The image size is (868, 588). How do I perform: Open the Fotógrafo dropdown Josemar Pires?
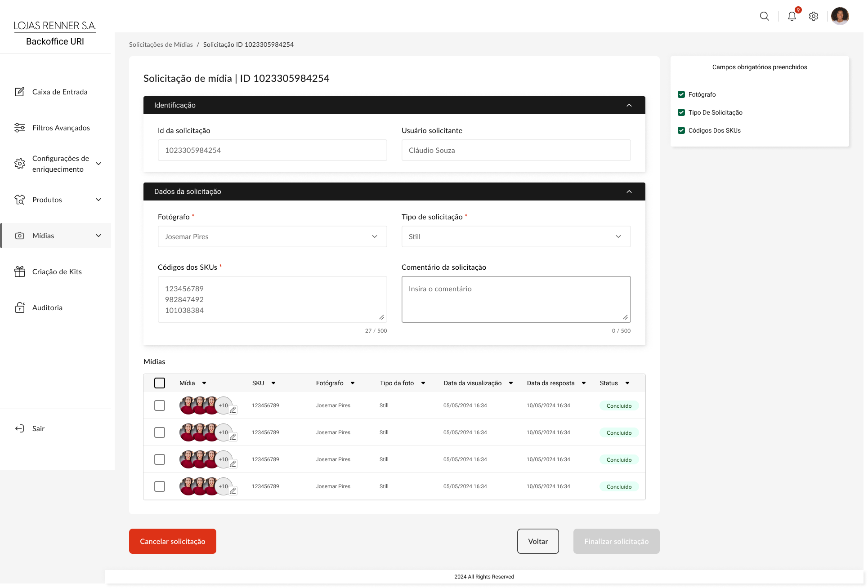[x=272, y=236]
